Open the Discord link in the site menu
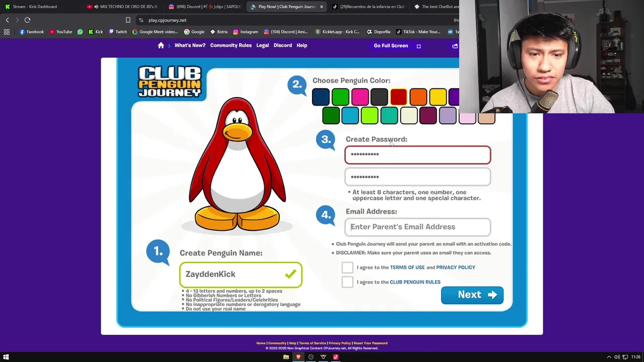This screenshot has height=362, width=644. coord(283,45)
